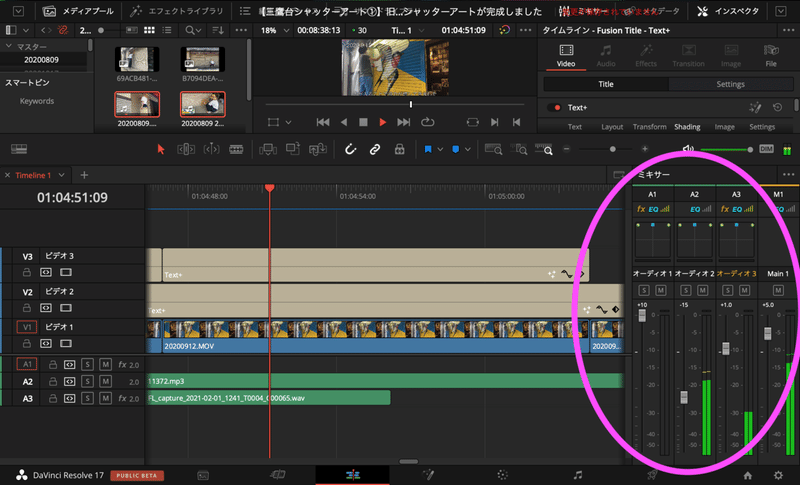Viewport: 800px width, 485px height.
Task: Toggle the DIM audio button
Action: click(766, 148)
